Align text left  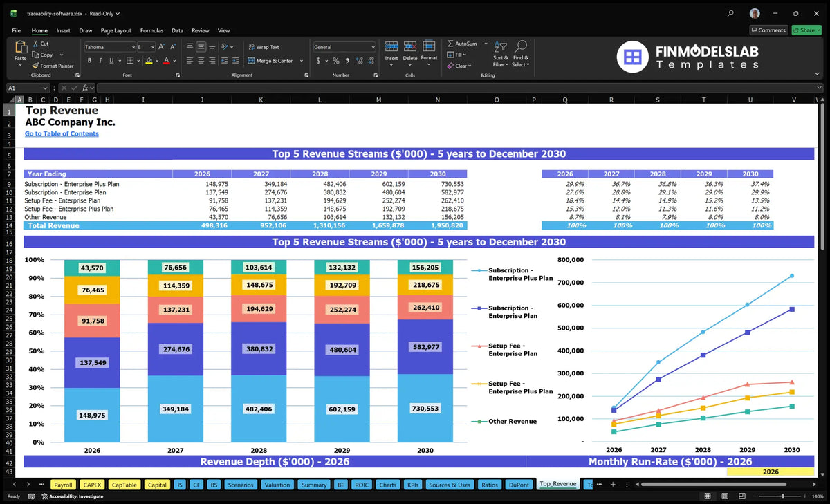[x=190, y=61]
